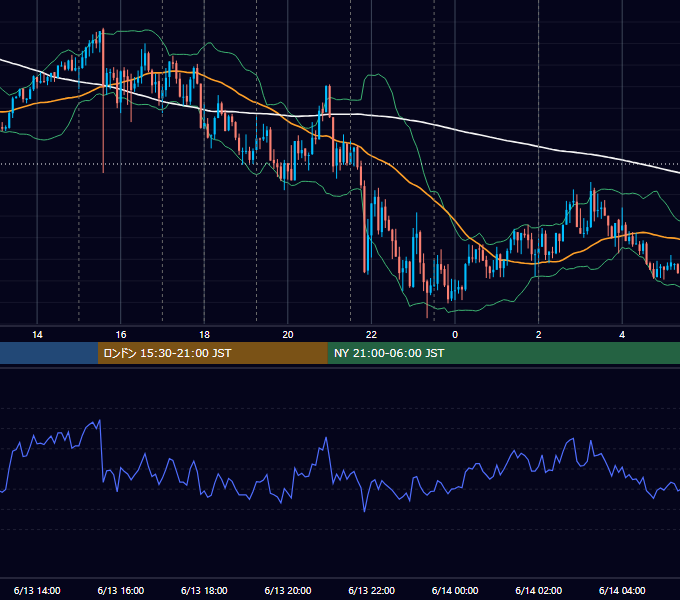
Task: Click the 22 hour axis label
Action: coord(371,335)
